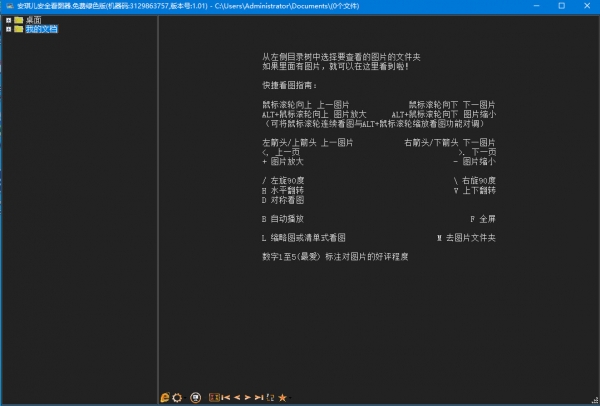Expand the 我的文档 tree node
600x406 pixels.
9,29
